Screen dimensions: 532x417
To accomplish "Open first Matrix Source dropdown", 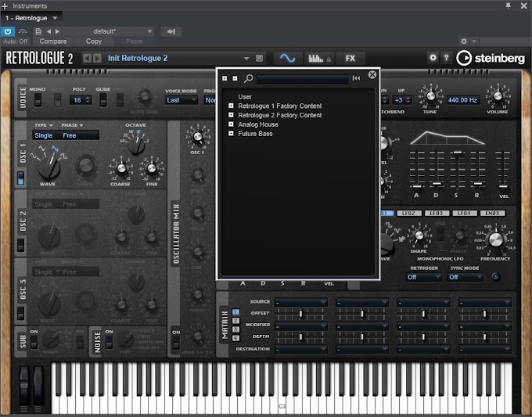I will pyautogui.click(x=301, y=302).
